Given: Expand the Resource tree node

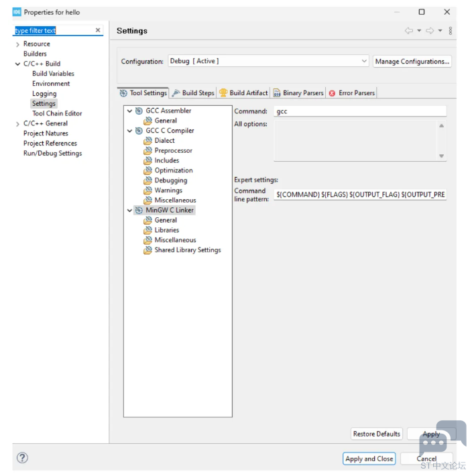Looking at the screenshot, I should point(17,44).
